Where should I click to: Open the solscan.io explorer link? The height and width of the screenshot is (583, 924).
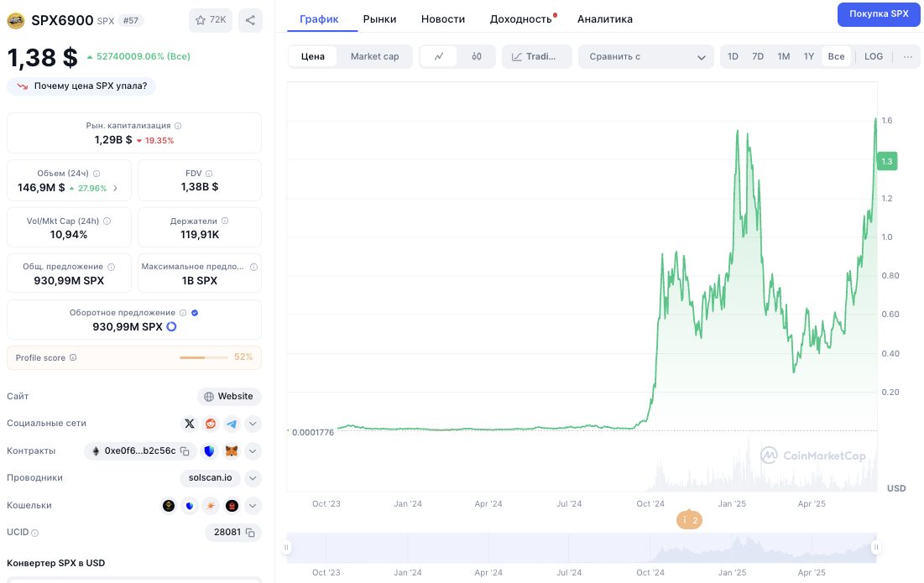point(210,478)
